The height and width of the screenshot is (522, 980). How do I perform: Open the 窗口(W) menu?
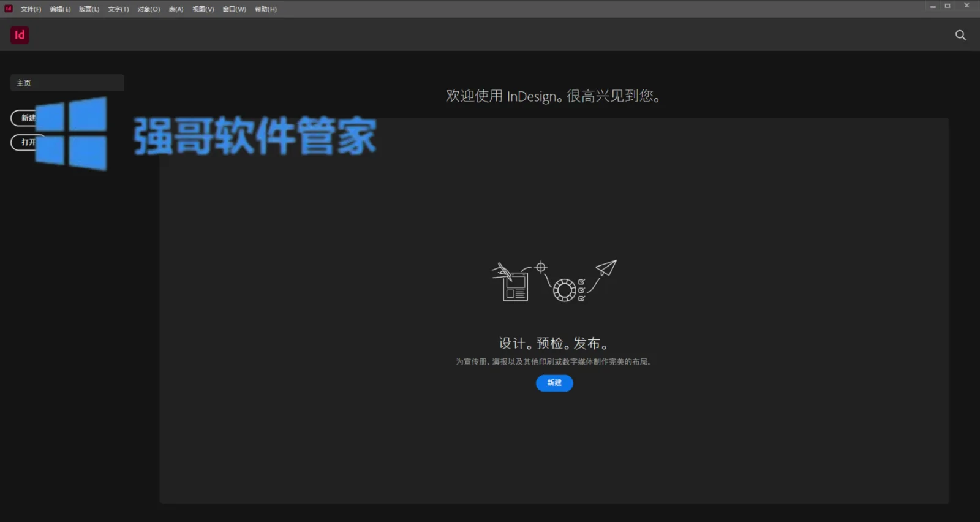click(x=234, y=9)
